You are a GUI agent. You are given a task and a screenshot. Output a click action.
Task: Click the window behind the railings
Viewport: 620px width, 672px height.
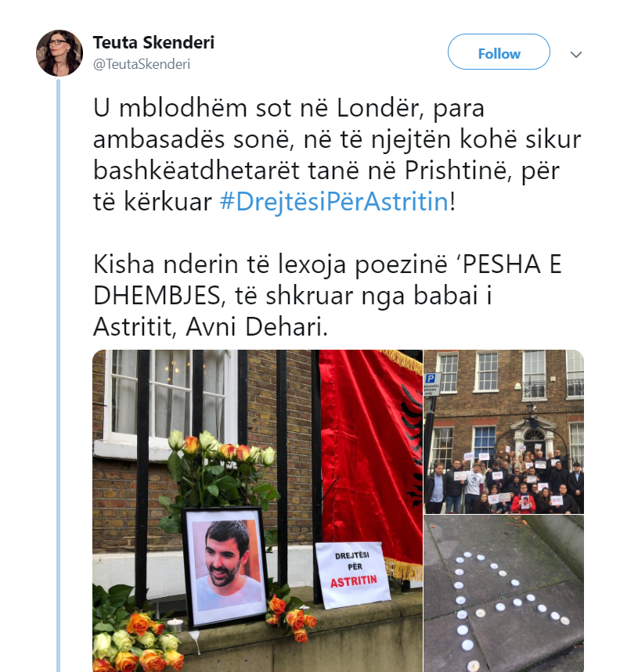pos(169,397)
